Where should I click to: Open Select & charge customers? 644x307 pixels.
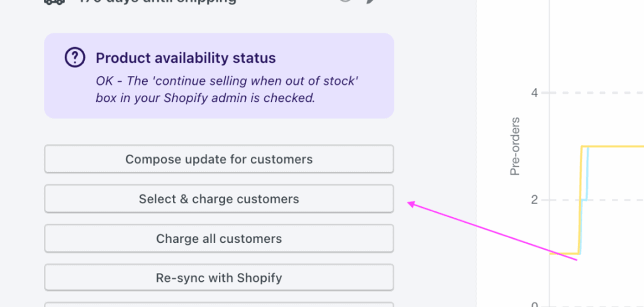click(219, 199)
